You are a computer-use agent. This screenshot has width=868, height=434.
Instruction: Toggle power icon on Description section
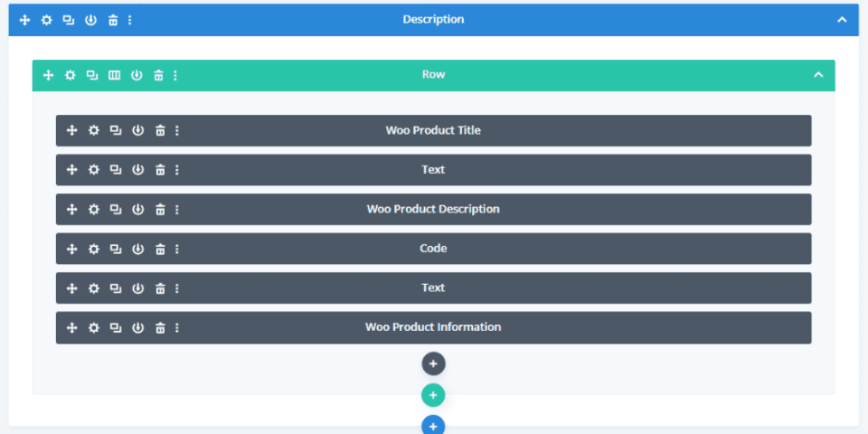click(90, 20)
